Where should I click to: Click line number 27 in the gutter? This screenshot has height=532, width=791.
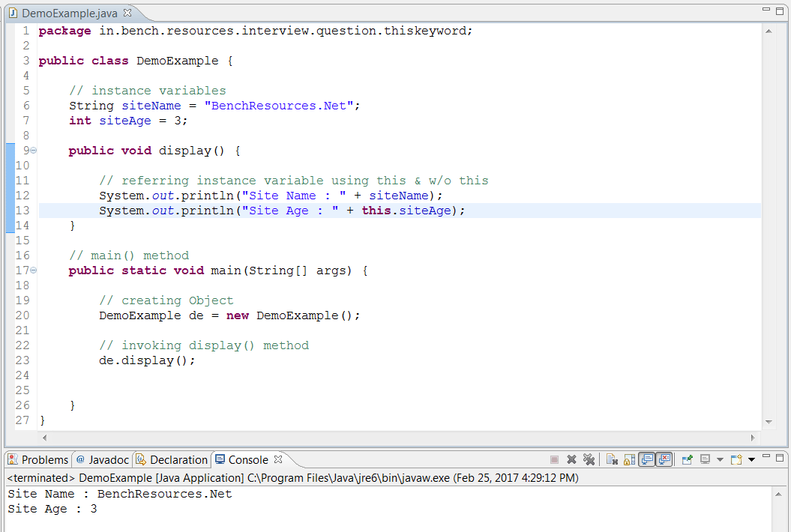click(x=22, y=420)
